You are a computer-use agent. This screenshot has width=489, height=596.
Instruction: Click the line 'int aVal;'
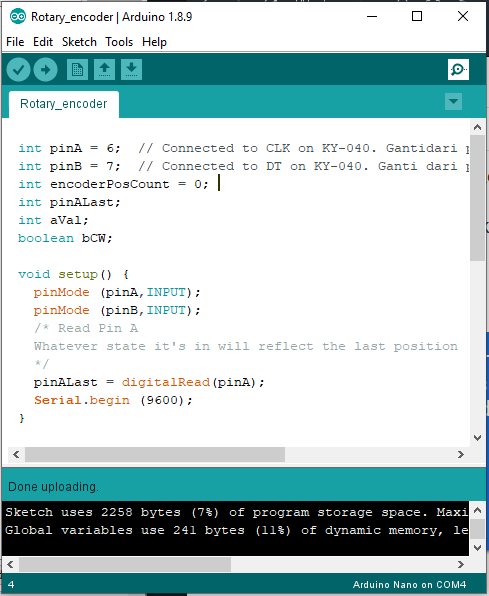[54, 220]
